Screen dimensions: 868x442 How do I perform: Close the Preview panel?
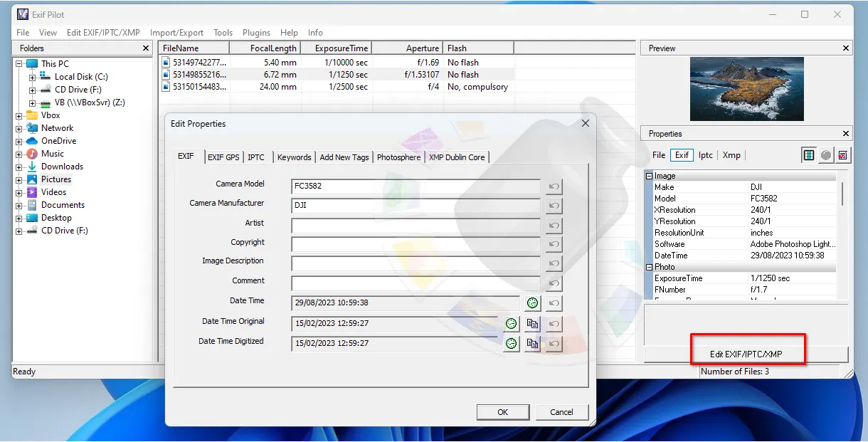846,48
